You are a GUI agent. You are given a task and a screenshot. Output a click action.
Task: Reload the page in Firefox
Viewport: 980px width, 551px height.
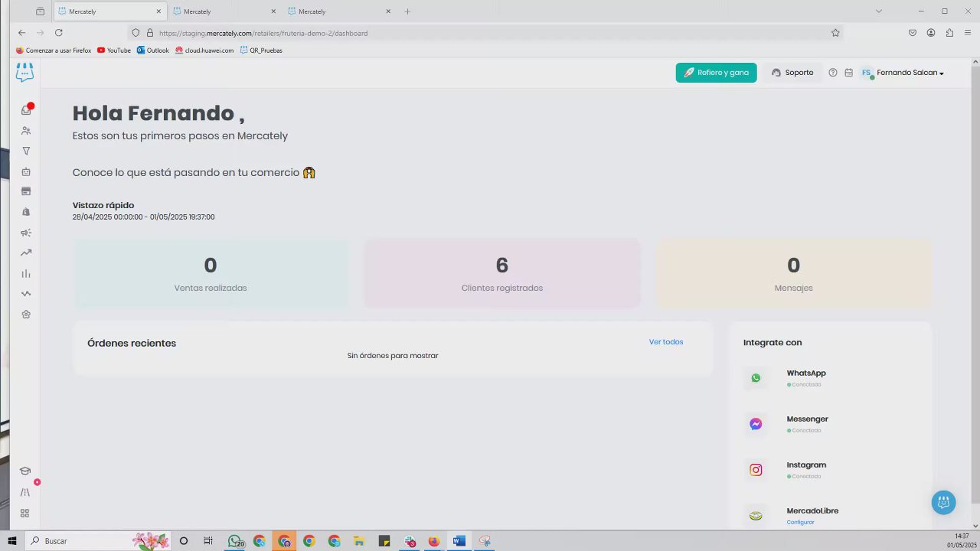point(58,33)
